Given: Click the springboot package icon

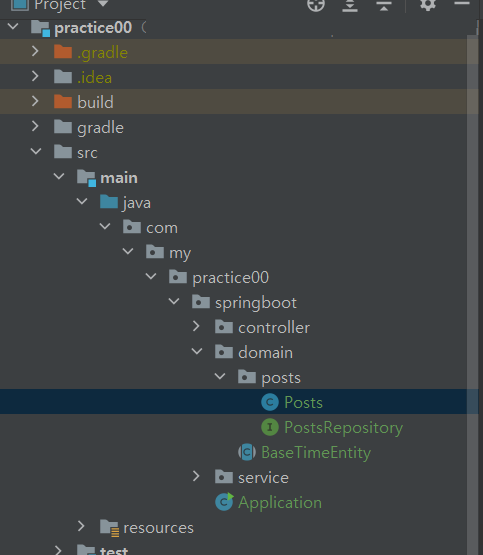Looking at the screenshot, I should [201, 302].
